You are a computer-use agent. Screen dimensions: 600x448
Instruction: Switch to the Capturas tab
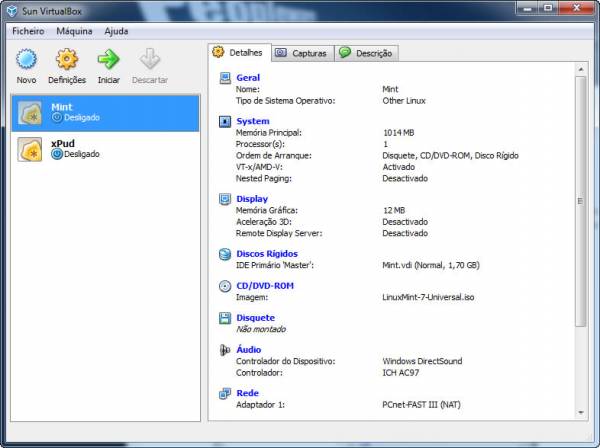tap(300, 53)
